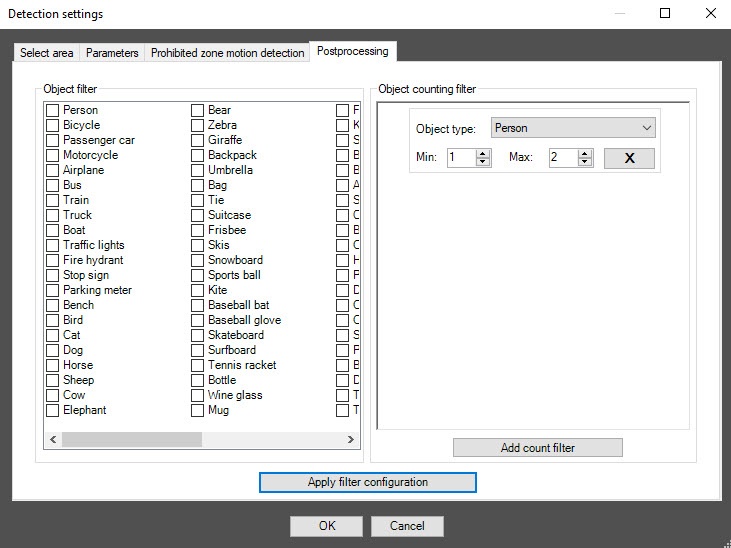Screen dimensions: 731x548
Task: Click the Add count filter button
Action: [537, 448]
